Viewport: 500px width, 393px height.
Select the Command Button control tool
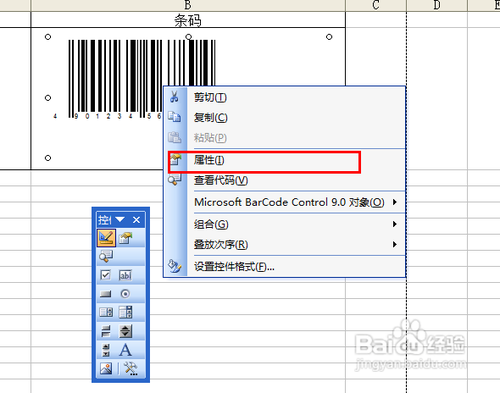coord(106,294)
